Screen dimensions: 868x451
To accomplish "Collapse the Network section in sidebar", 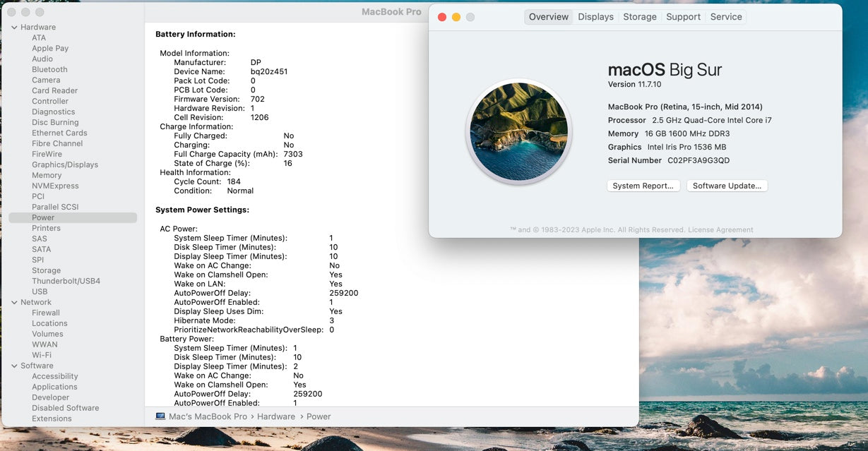I will click(x=14, y=303).
